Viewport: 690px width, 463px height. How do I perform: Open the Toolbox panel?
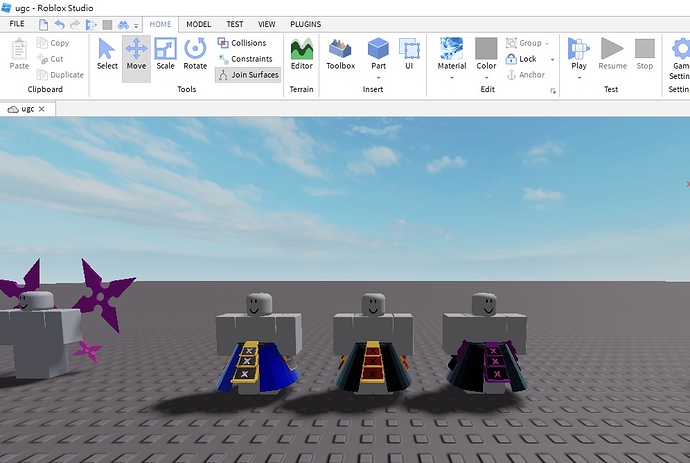(341, 54)
